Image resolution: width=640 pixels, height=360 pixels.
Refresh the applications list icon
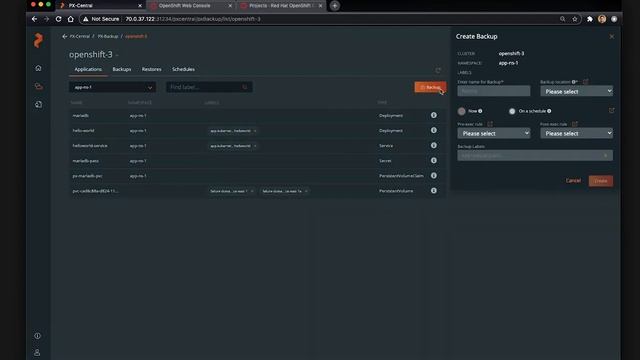(x=438, y=70)
